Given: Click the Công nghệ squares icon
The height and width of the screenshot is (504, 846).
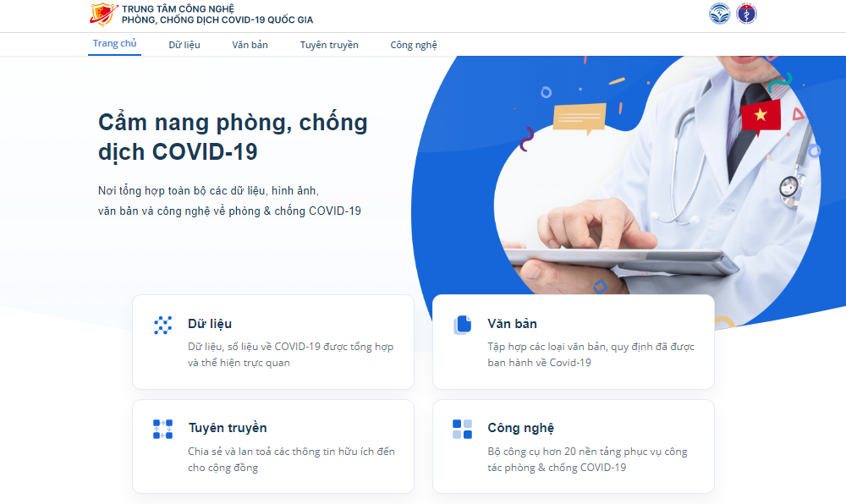Looking at the screenshot, I should pos(463,429).
